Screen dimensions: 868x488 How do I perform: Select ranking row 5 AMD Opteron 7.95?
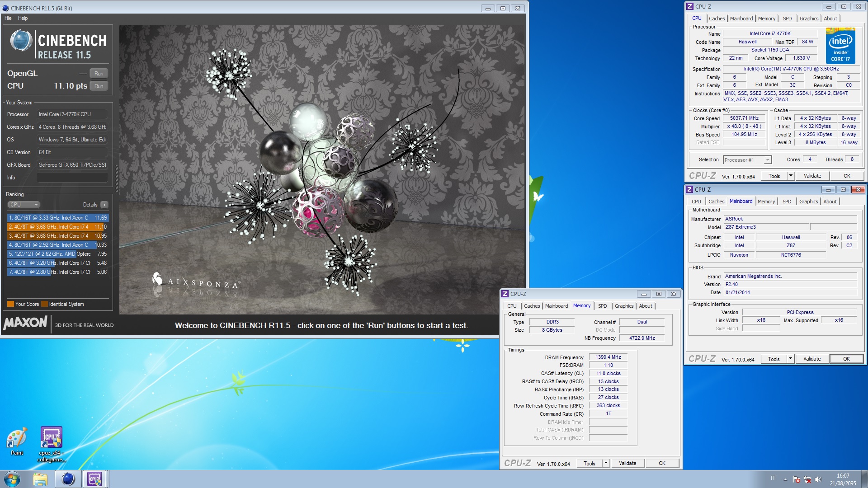(57, 254)
